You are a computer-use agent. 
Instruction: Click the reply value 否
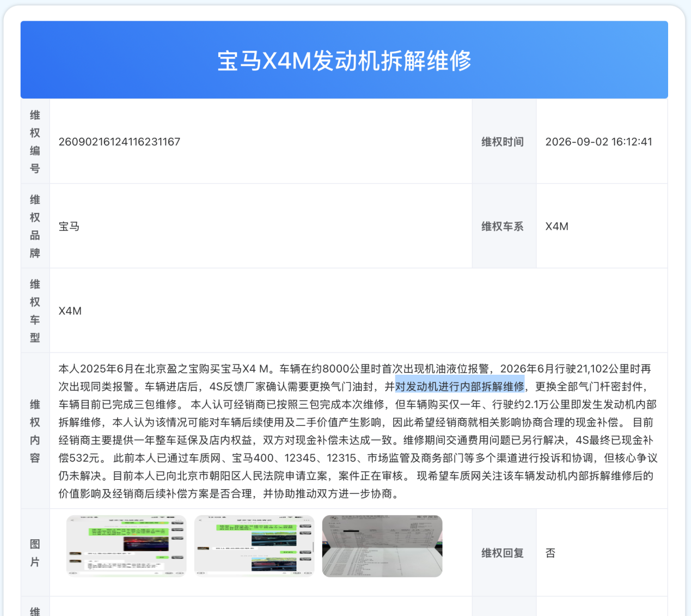pyautogui.click(x=551, y=553)
